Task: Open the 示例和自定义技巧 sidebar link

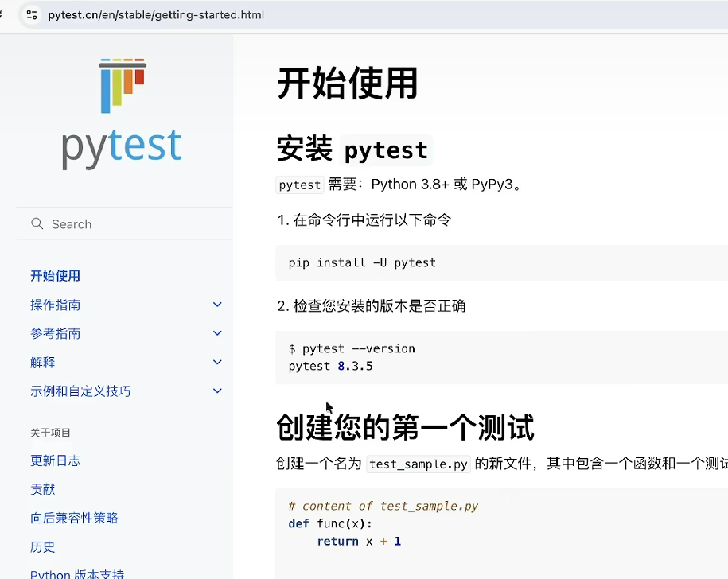Action: (80, 391)
